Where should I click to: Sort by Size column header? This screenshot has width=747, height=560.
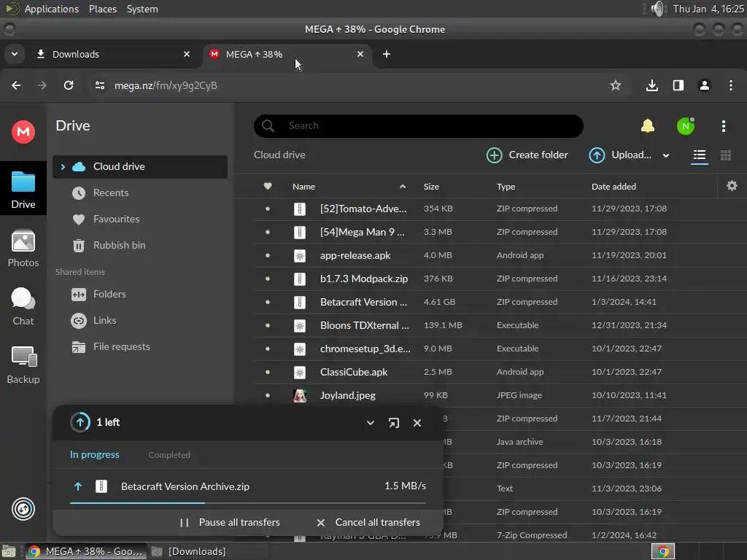pos(431,187)
